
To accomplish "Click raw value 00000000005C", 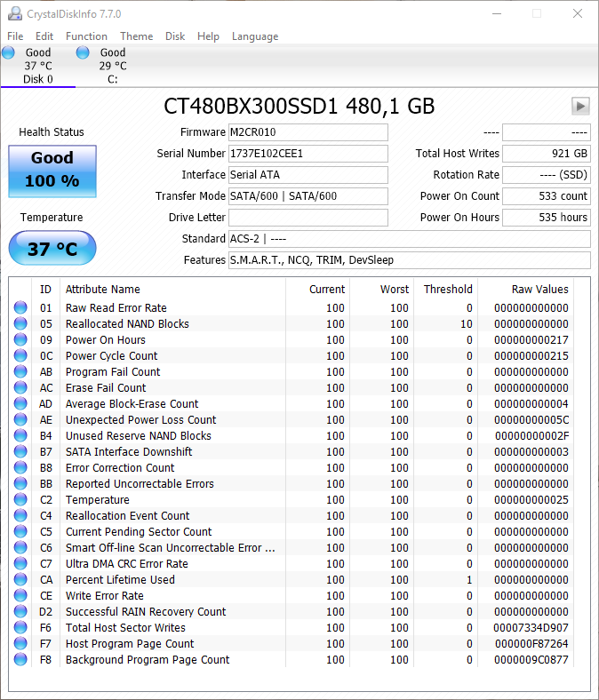I will coord(531,420).
